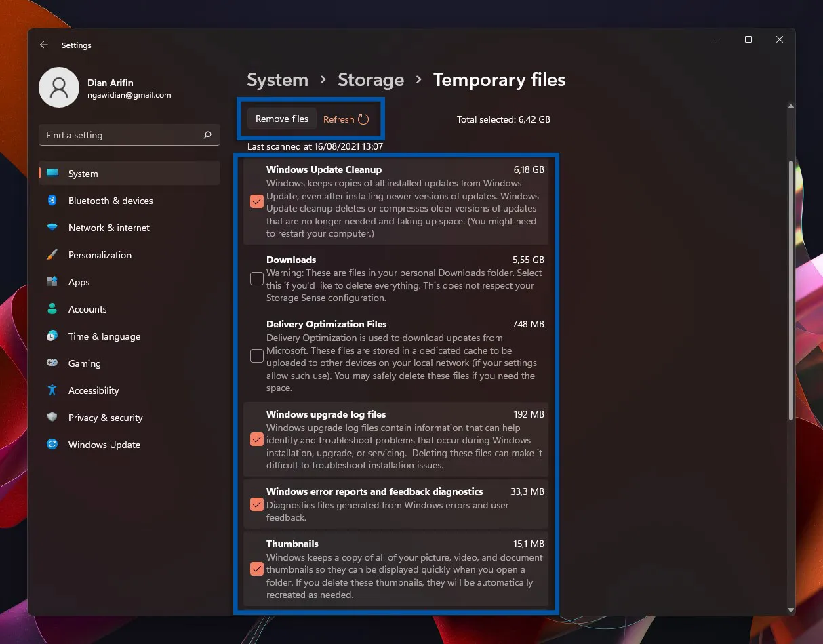Open Gaming using its controller icon

(52, 363)
